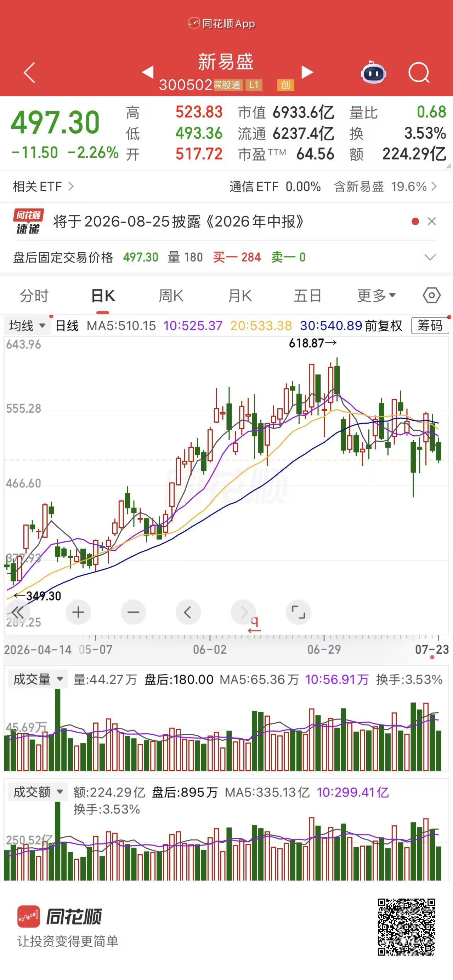Open the 均线 indicator dropdown
The height and width of the screenshot is (980, 453).
[27, 326]
